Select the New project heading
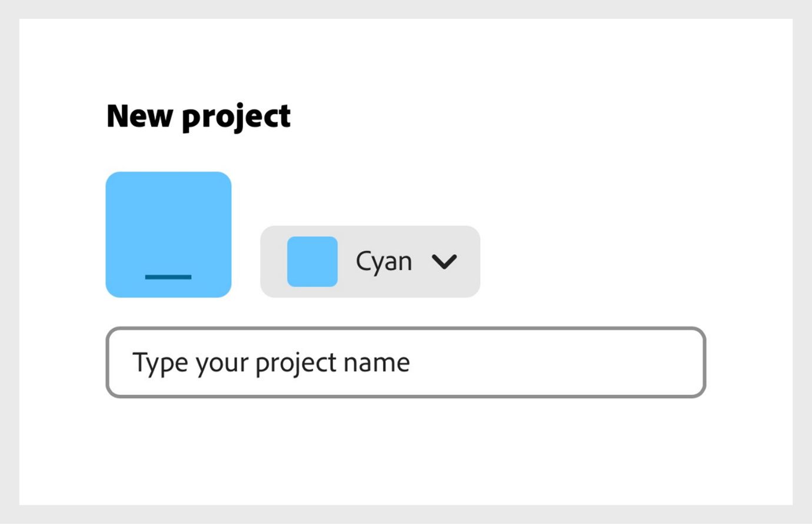This screenshot has width=812, height=524. [x=198, y=116]
